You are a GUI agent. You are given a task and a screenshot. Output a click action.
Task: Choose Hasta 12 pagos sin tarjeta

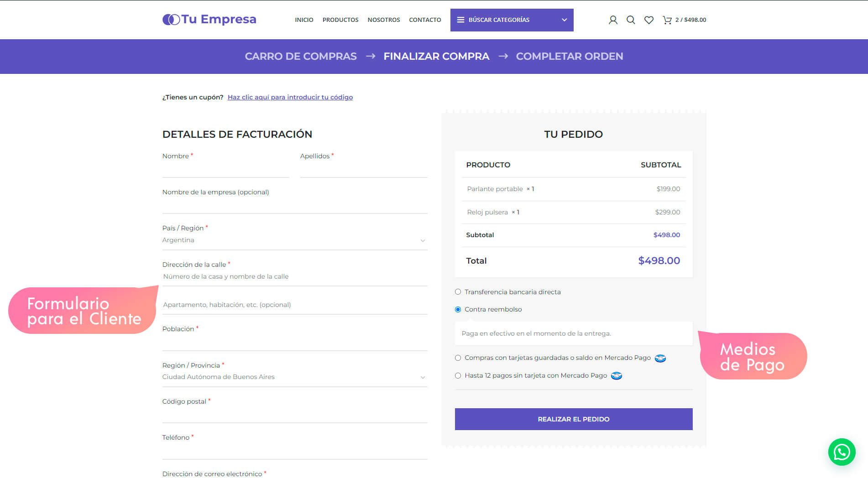click(458, 376)
